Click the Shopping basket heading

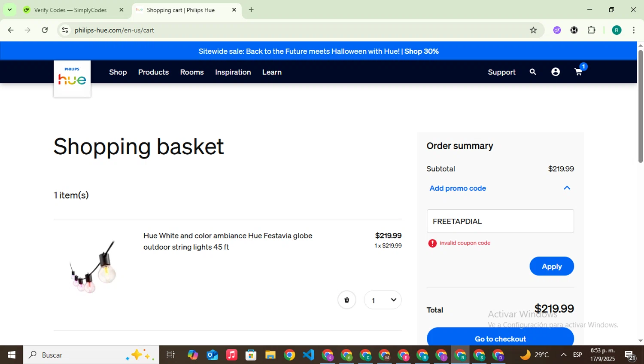click(139, 147)
